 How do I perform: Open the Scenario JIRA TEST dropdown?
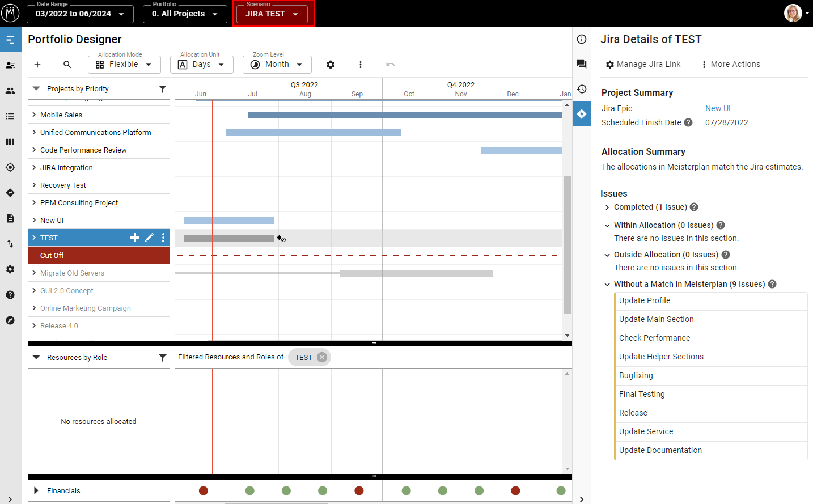coord(272,14)
